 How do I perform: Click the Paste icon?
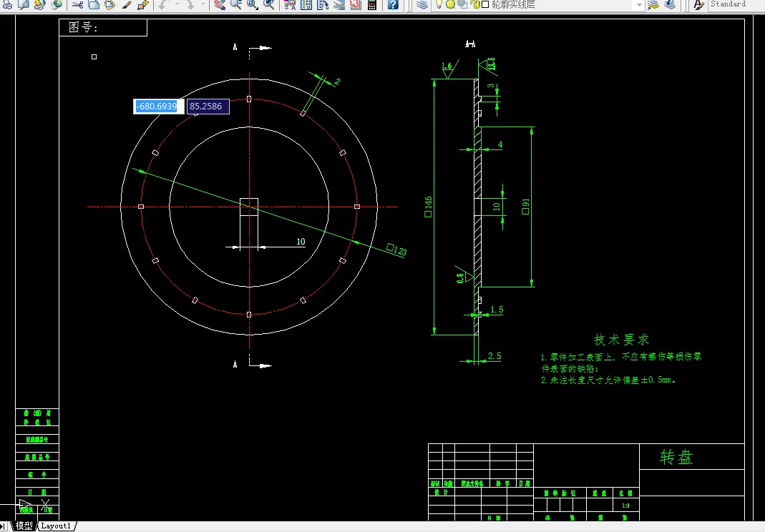110,4
